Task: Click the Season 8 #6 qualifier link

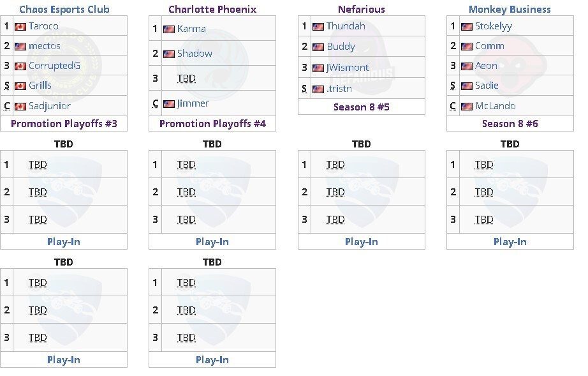Action: click(x=510, y=123)
